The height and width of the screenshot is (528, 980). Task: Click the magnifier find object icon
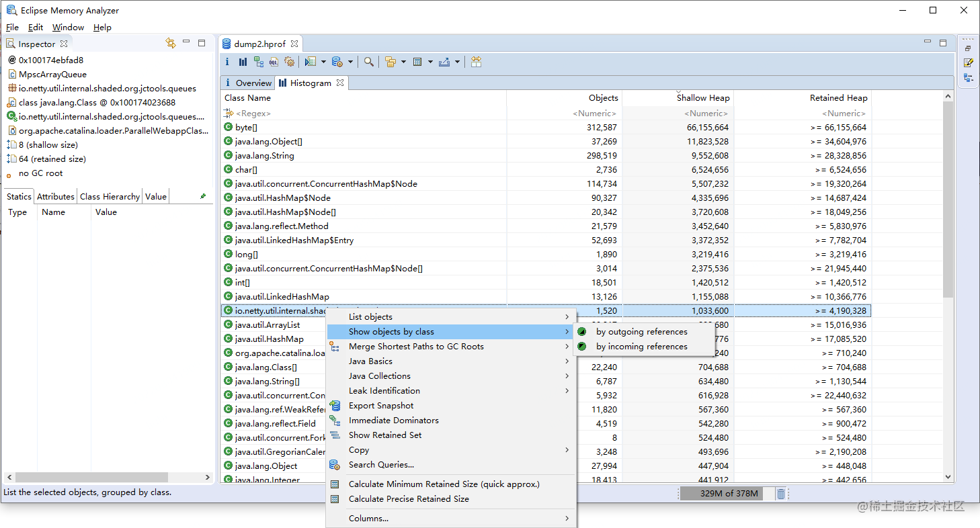click(369, 62)
